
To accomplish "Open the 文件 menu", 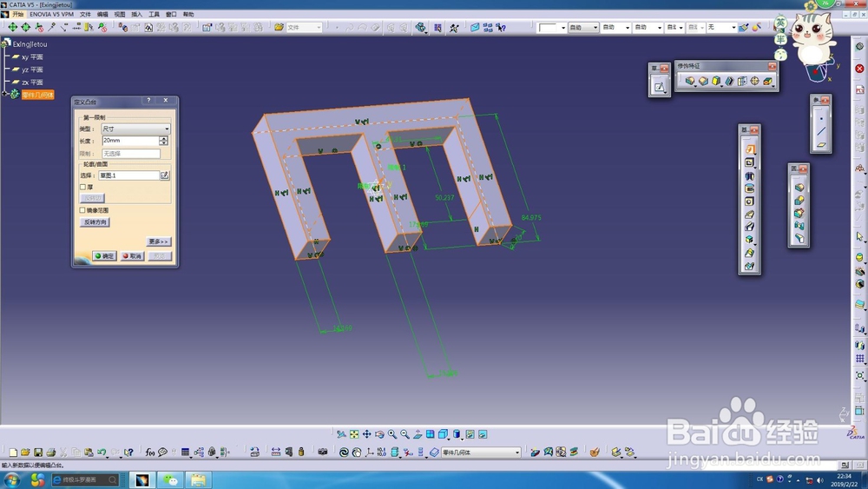I will pyautogui.click(x=85, y=15).
